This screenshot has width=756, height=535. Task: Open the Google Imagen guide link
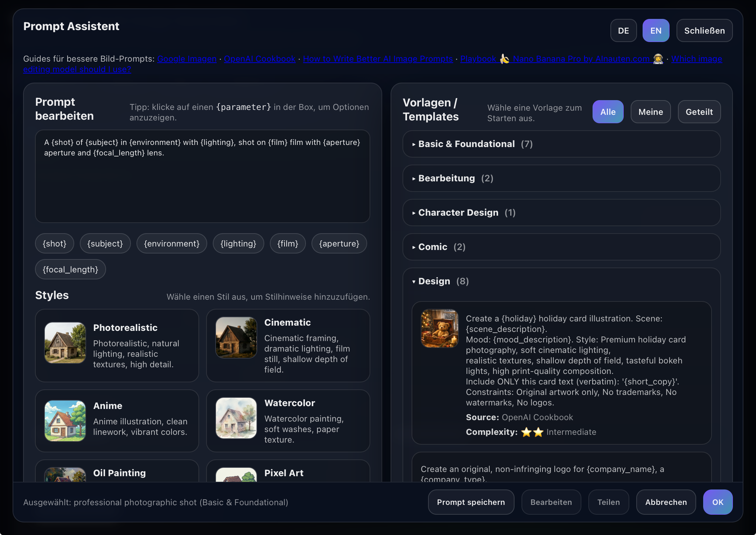click(187, 59)
